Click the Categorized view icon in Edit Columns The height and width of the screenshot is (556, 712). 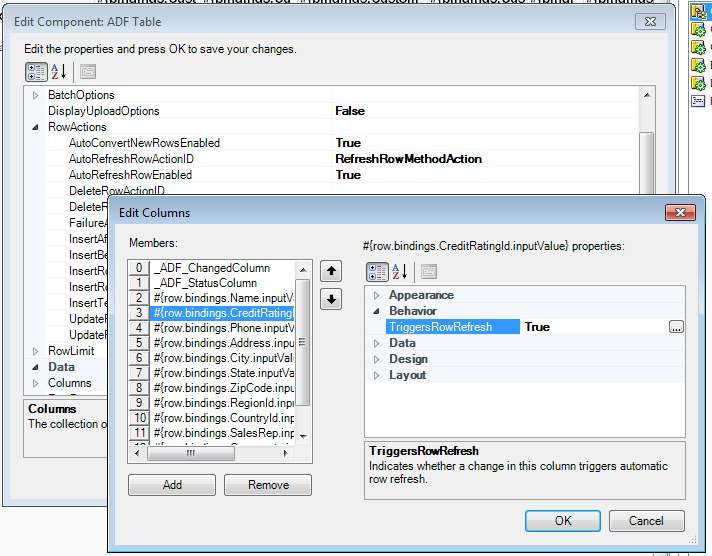pos(377,272)
